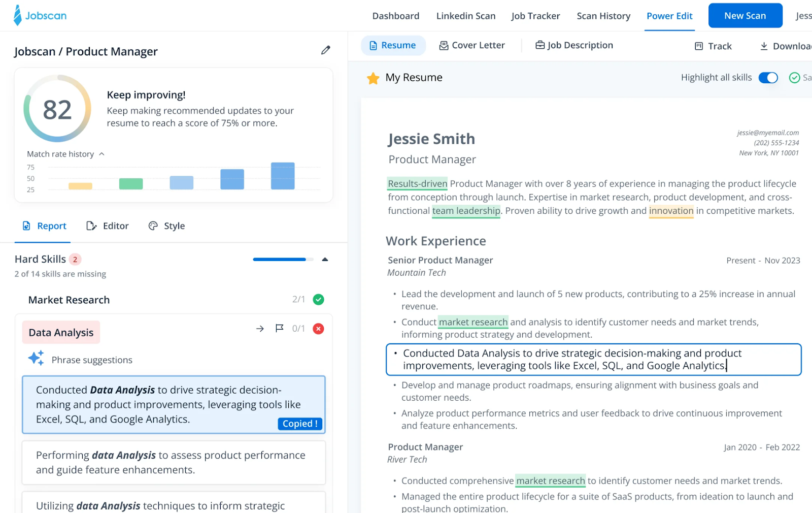Disable the Highlight all skills toggle
Image resolution: width=812 pixels, height=513 pixels.
pyautogui.click(x=768, y=78)
